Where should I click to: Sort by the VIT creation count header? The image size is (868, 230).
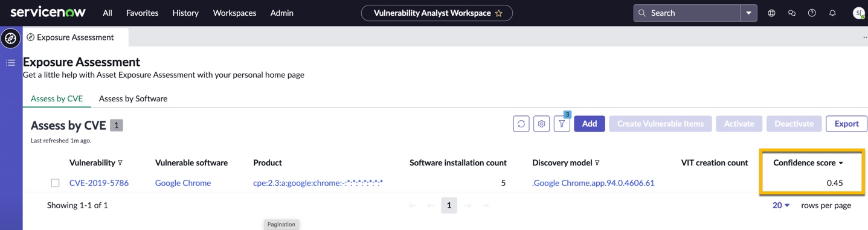[x=715, y=162]
